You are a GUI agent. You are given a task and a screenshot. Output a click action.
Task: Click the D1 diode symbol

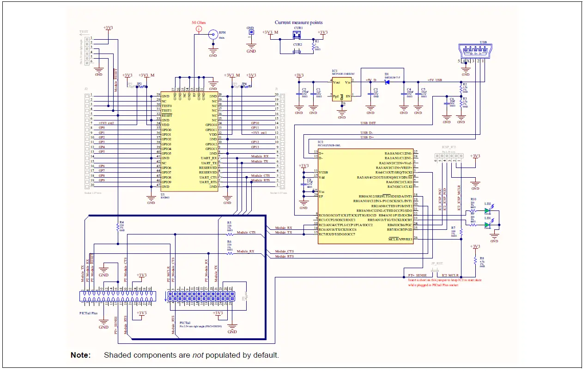387,82
